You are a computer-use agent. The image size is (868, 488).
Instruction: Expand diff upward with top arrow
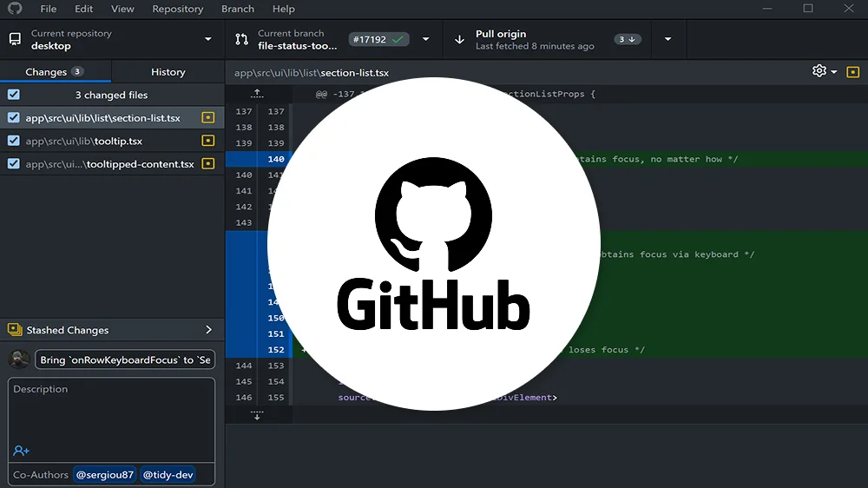pyautogui.click(x=257, y=94)
